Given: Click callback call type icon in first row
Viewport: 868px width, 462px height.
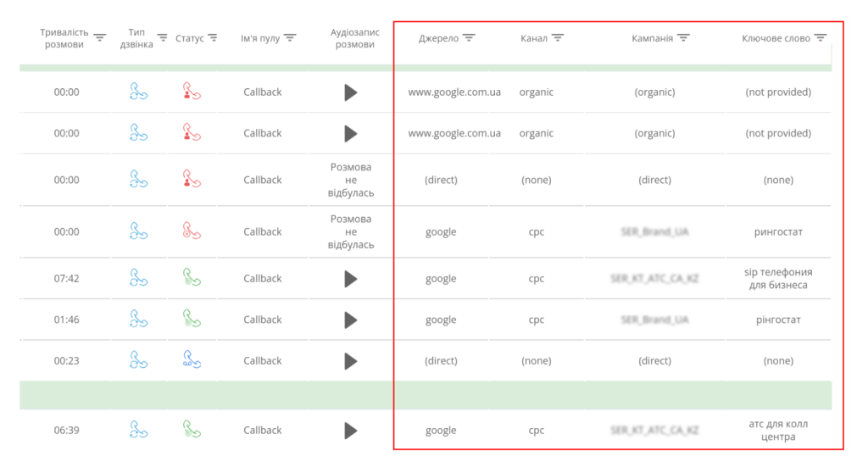Looking at the screenshot, I should tap(138, 91).
